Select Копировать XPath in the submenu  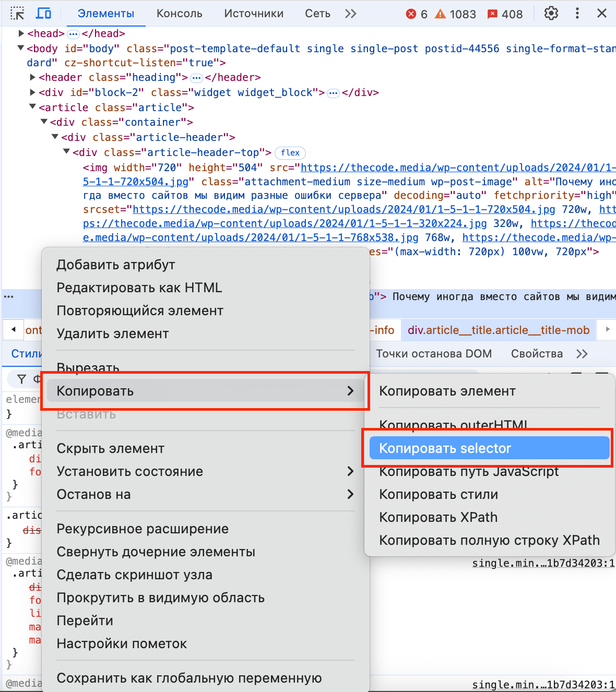[438, 517]
